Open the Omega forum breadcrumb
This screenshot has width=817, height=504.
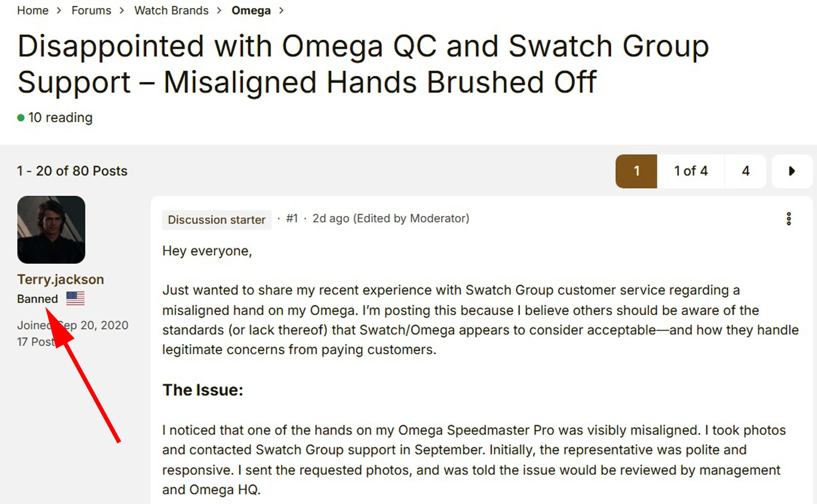pos(251,10)
